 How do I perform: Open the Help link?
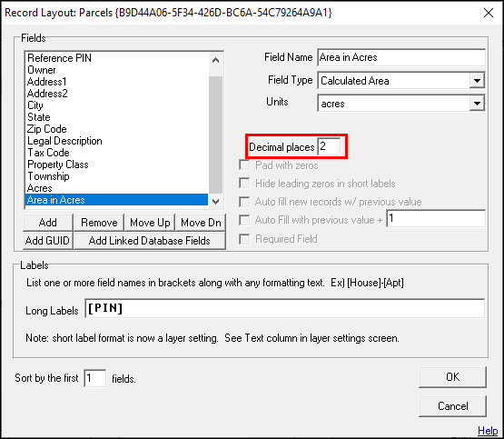[488, 430]
